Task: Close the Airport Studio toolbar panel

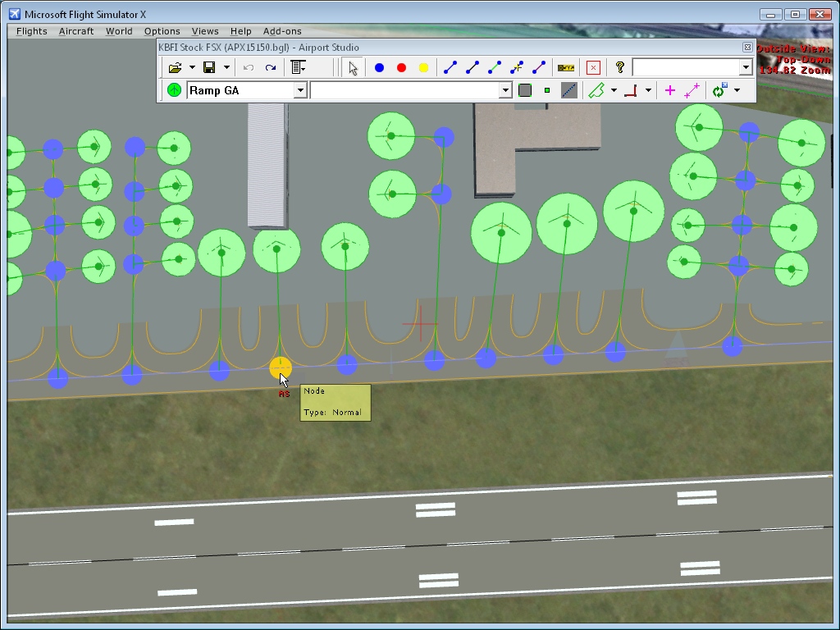Action: click(x=747, y=47)
